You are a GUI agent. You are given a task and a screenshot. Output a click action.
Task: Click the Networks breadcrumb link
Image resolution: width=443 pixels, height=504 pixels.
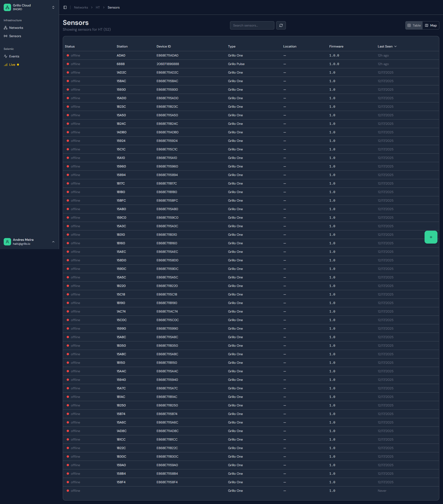click(x=81, y=7)
